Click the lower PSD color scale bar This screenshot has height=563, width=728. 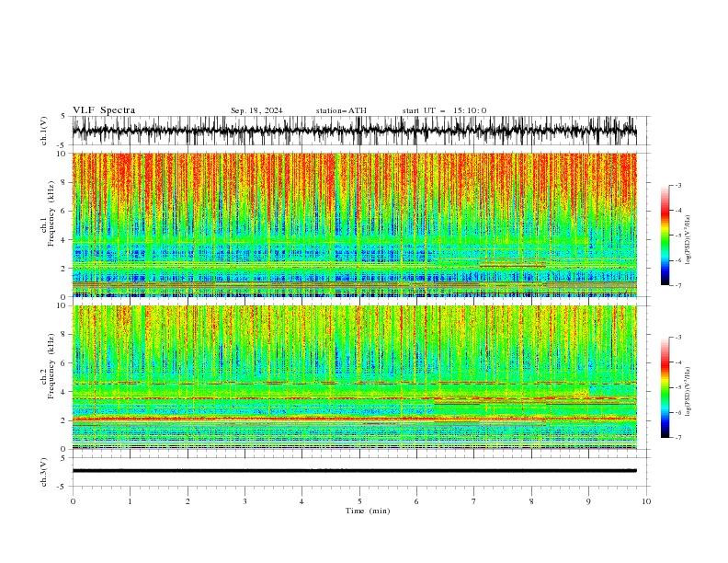(x=665, y=387)
